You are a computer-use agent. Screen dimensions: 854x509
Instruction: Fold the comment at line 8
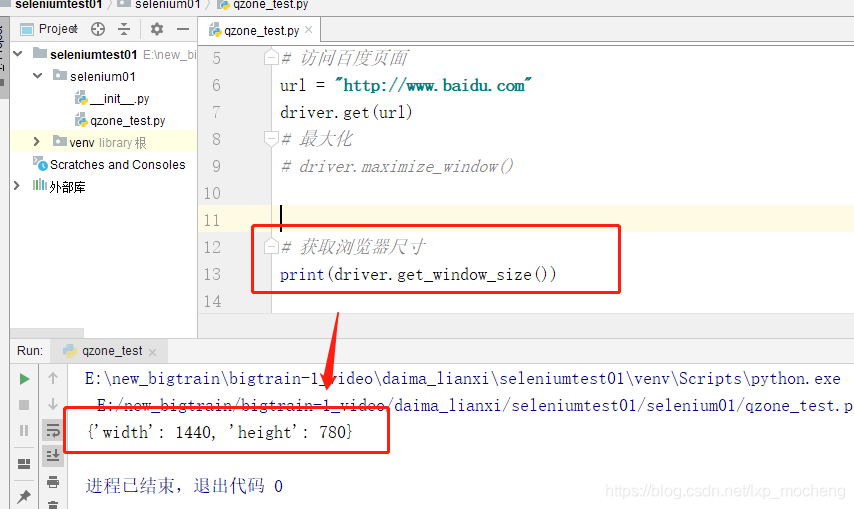point(271,139)
